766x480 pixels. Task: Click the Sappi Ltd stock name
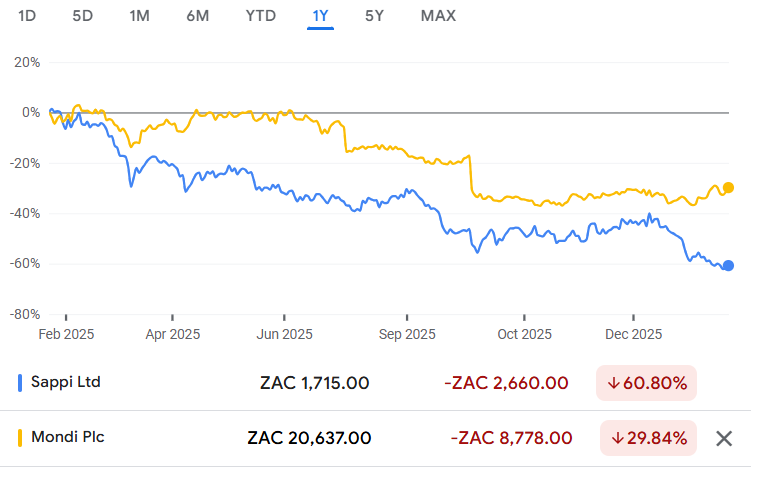tap(66, 382)
